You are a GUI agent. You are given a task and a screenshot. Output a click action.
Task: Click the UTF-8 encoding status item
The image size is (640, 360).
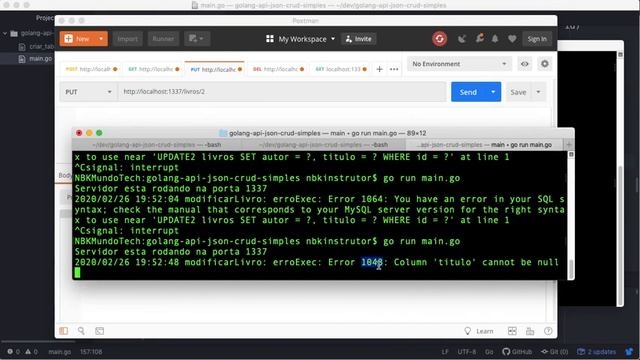(467, 351)
